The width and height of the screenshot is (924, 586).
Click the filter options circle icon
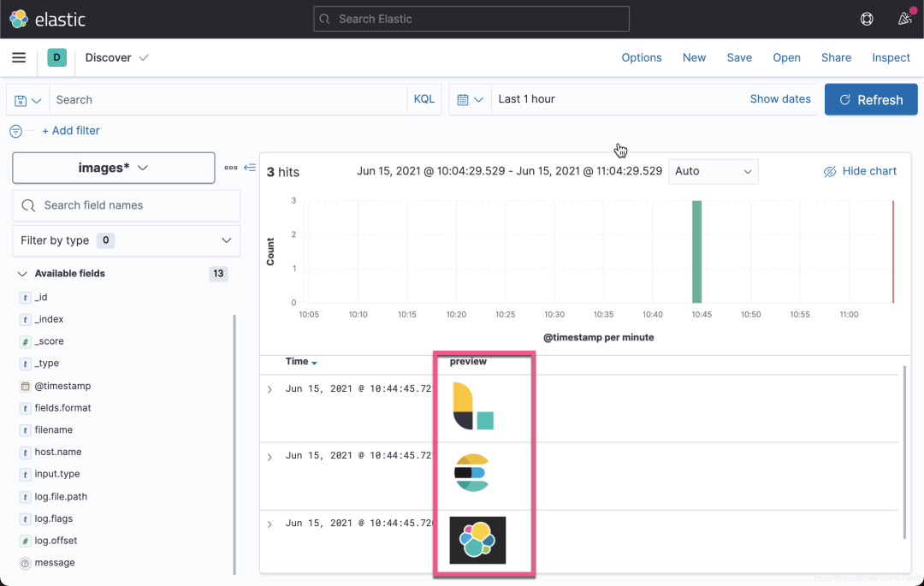16,132
